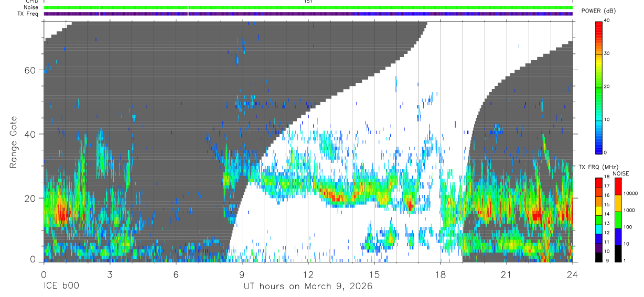Click the Noise strip label at top left

coord(32,7)
